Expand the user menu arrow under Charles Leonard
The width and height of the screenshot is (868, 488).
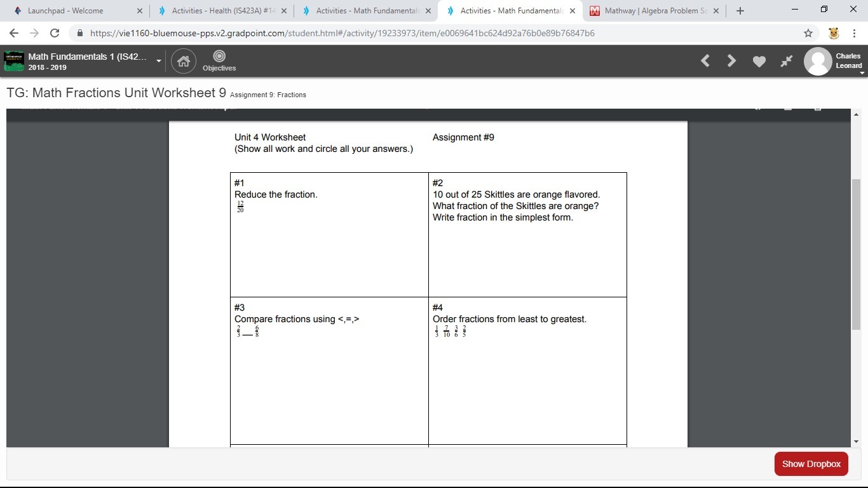coord(862,73)
